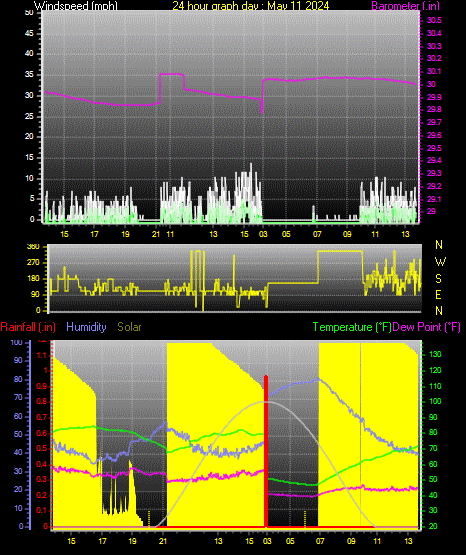Click the 24 hour graph day title
Screen dimensions: 466x555
(x=251, y=6)
